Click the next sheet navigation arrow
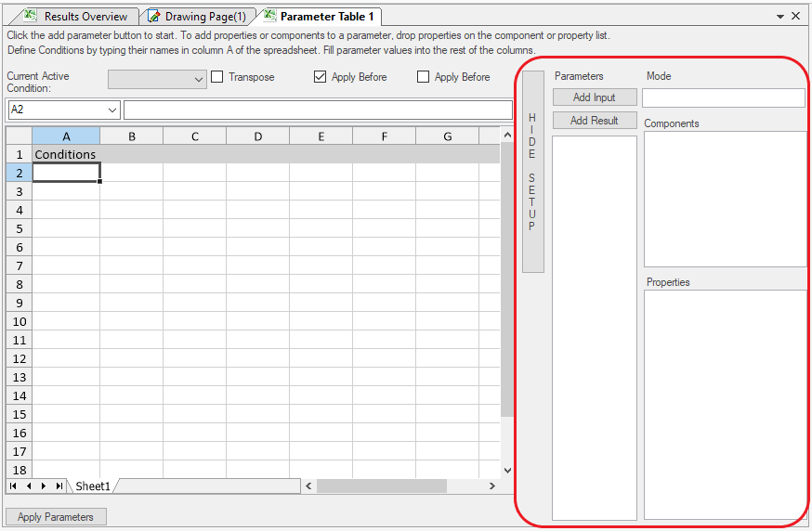This screenshot has height=531, width=812. pyautogui.click(x=44, y=486)
